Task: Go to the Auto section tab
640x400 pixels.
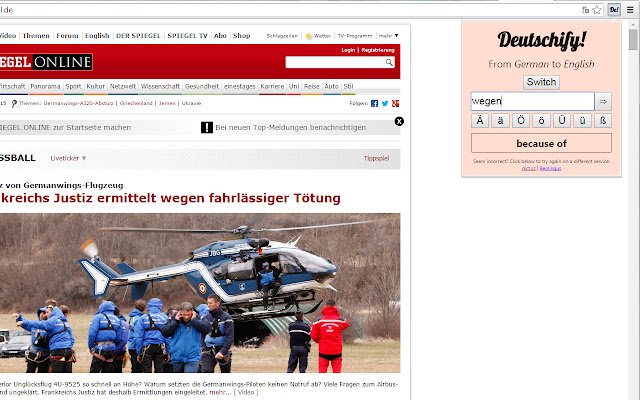Action: coord(331,86)
